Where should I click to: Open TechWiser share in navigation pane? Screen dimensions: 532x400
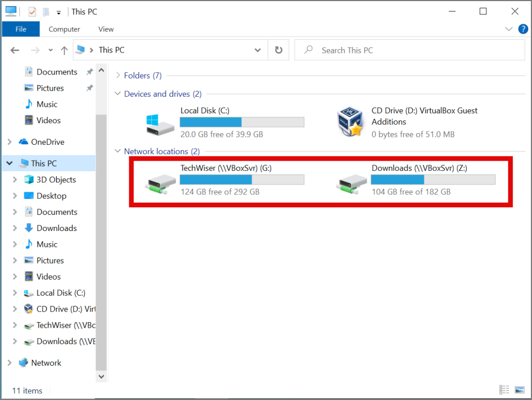60,325
